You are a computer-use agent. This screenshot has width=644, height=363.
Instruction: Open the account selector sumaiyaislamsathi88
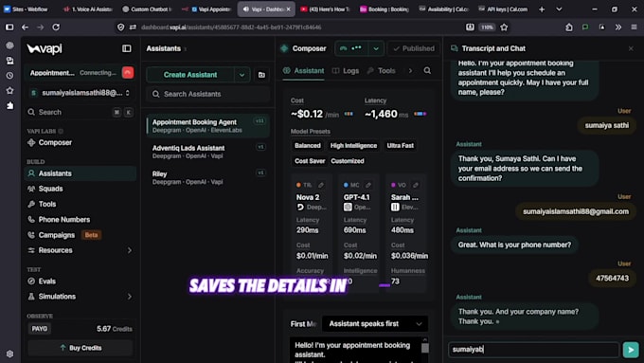coord(80,93)
